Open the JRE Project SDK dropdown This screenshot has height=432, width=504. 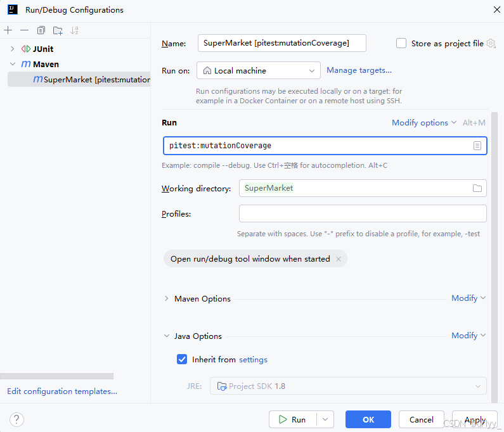348,386
